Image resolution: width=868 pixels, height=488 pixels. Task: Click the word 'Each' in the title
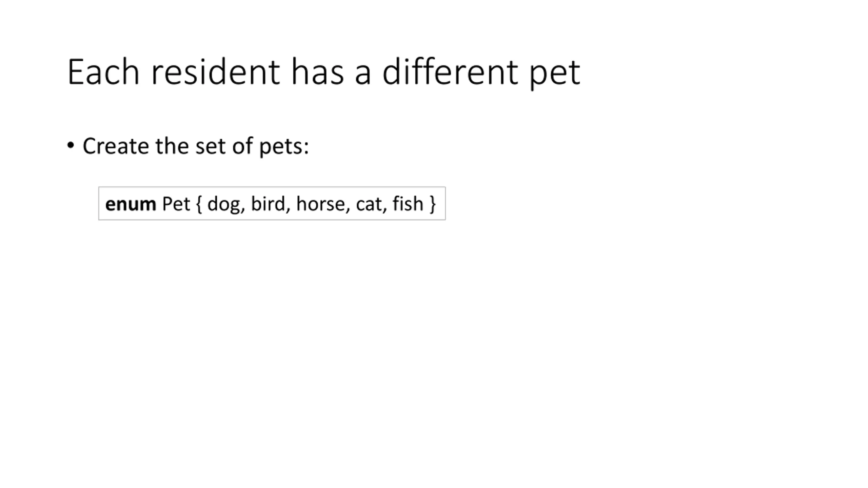[x=103, y=72]
